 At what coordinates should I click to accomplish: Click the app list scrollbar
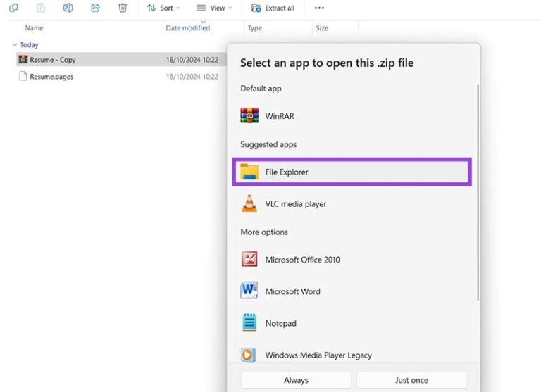tap(478, 192)
